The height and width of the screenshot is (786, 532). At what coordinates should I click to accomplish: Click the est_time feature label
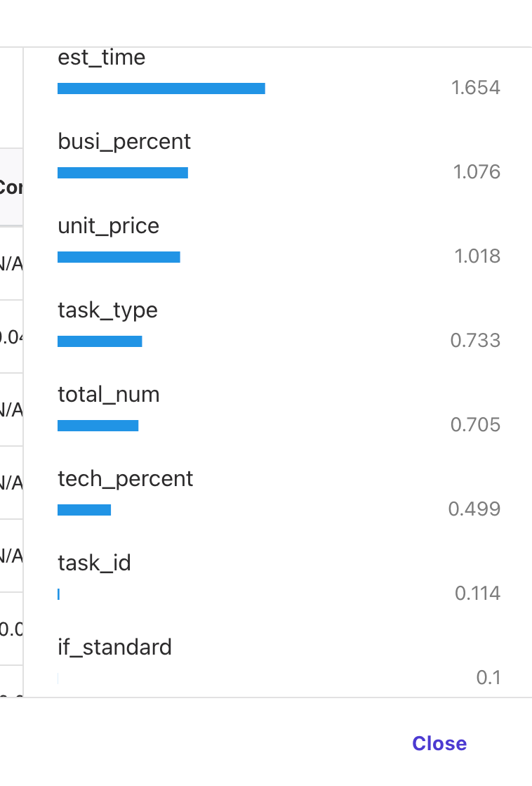coord(102,57)
